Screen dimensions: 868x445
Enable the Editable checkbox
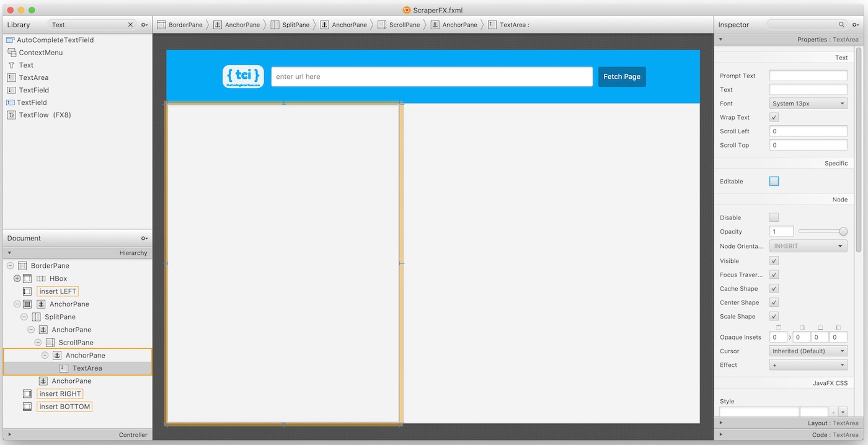(773, 180)
